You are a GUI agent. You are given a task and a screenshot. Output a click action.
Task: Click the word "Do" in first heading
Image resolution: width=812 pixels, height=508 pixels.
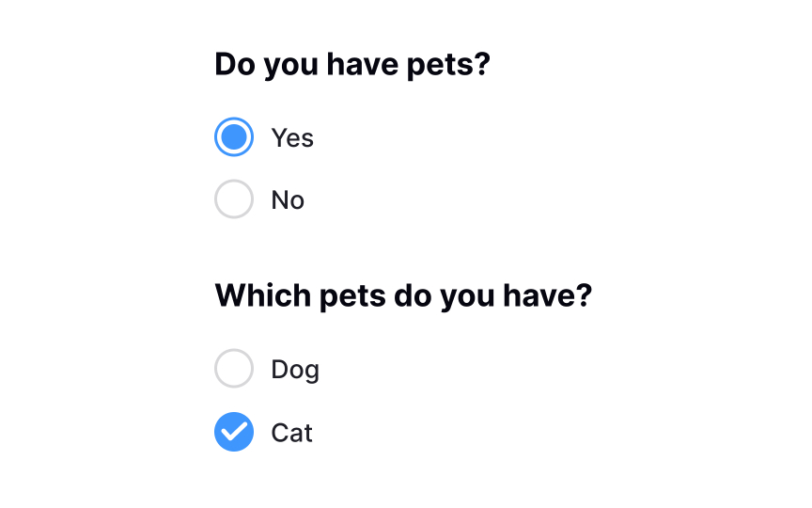(x=235, y=64)
